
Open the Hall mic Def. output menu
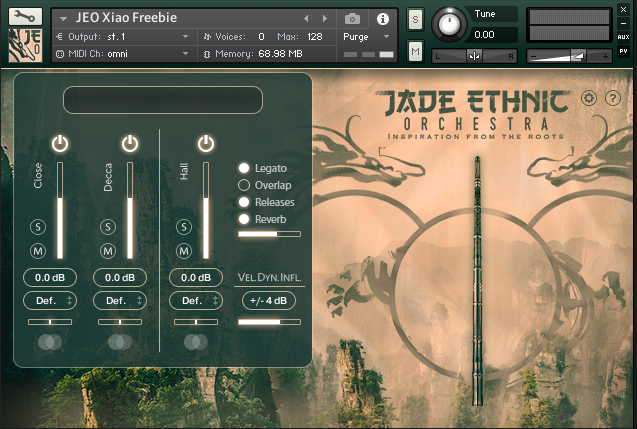tap(196, 301)
